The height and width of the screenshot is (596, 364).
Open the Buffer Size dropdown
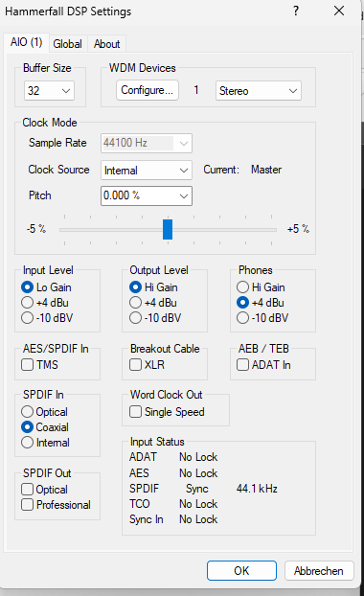point(49,91)
